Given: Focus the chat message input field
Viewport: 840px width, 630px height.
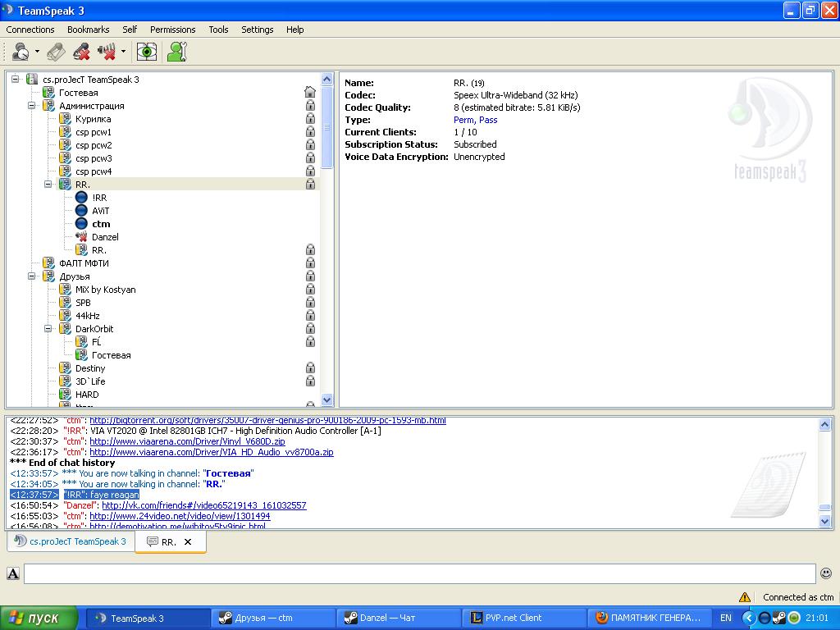Looking at the screenshot, I should point(419,573).
